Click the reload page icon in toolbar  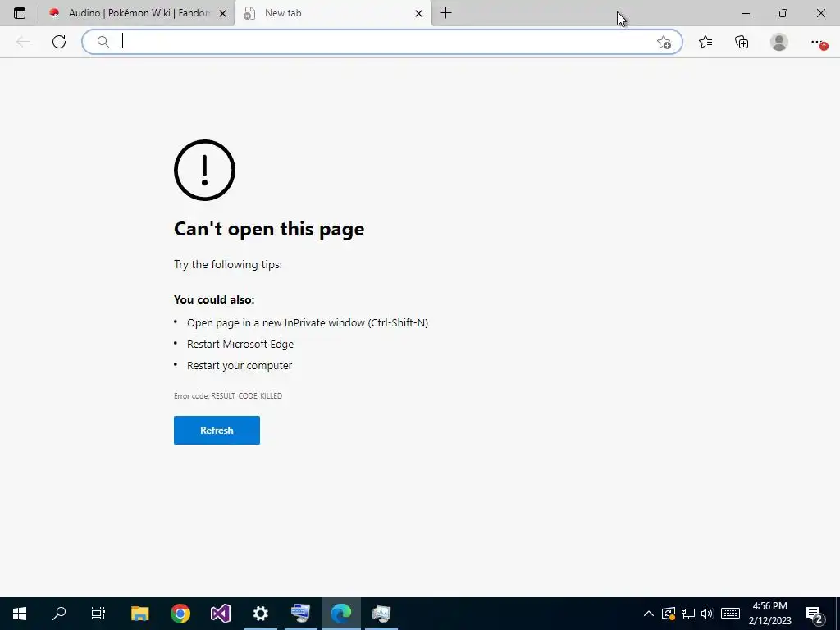pos(59,42)
